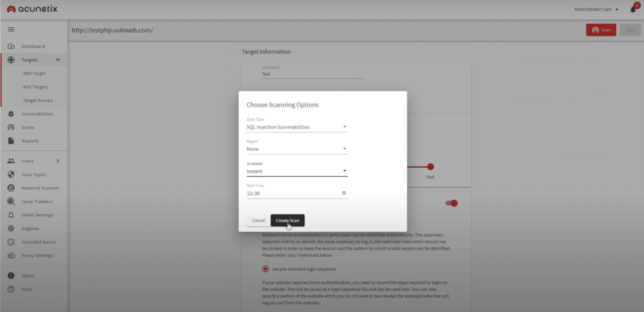
Task: Select Target Groups in the sidebar
Action: [37, 100]
